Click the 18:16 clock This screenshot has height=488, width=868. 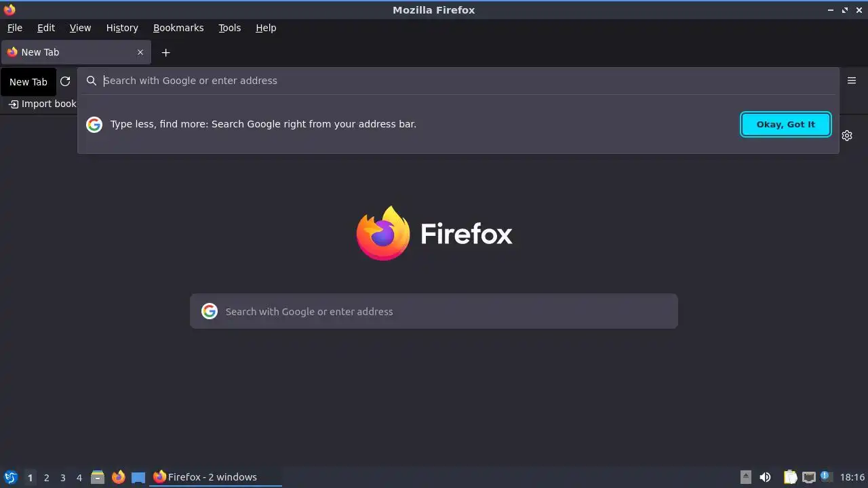(852, 477)
